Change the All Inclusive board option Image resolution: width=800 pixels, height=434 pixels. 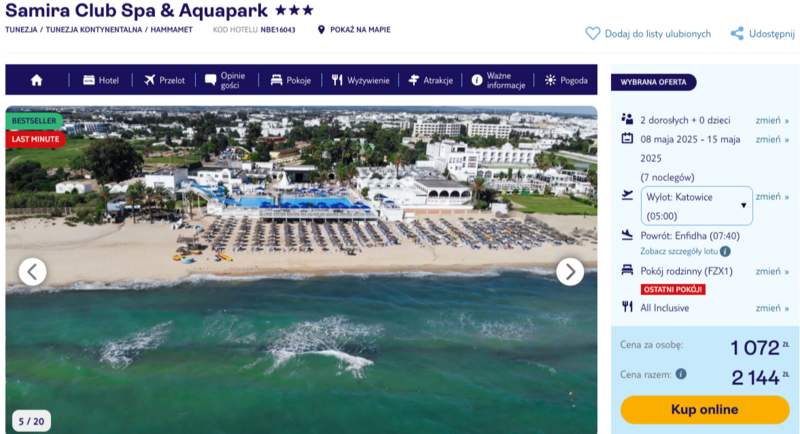[x=772, y=308]
